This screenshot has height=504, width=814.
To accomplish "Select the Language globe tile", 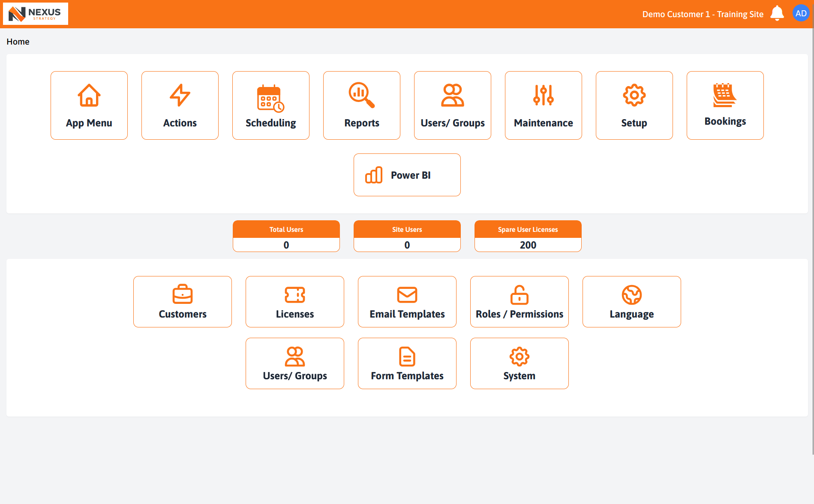I will (x=632, y=302).
